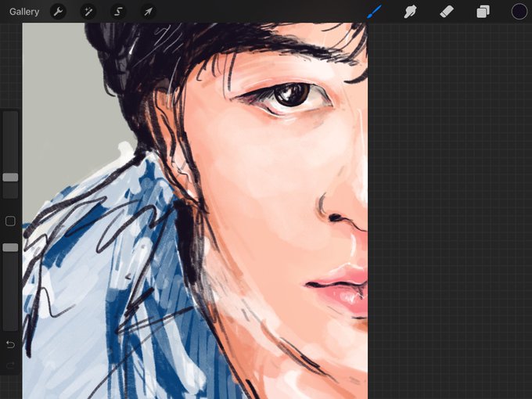This screenshot has height=399, width=532.
Task: Open the Actions wrench menu
Action: [x=59, y=12]
